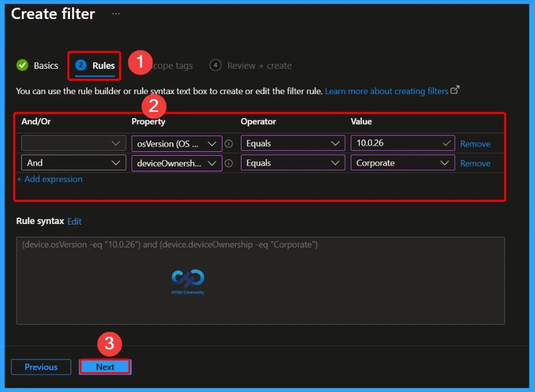
Task: Open the And/Or dropdown in second rule row
Action: point(73,163)
